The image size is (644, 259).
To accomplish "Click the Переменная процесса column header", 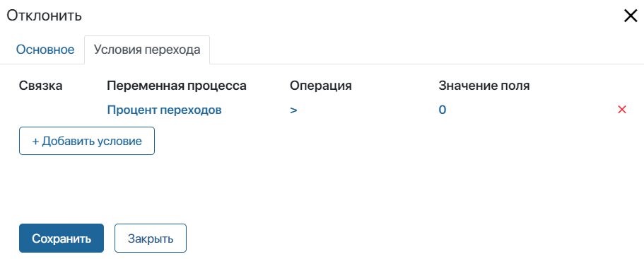I will [x=177, y=86].
